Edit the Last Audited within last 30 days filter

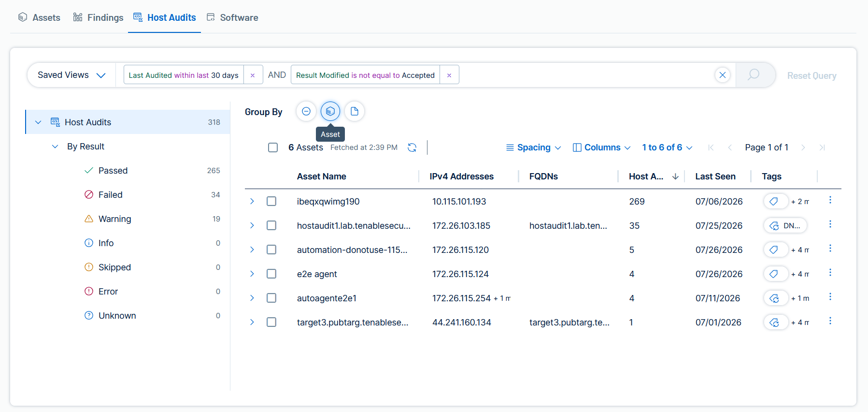(184, 75)
